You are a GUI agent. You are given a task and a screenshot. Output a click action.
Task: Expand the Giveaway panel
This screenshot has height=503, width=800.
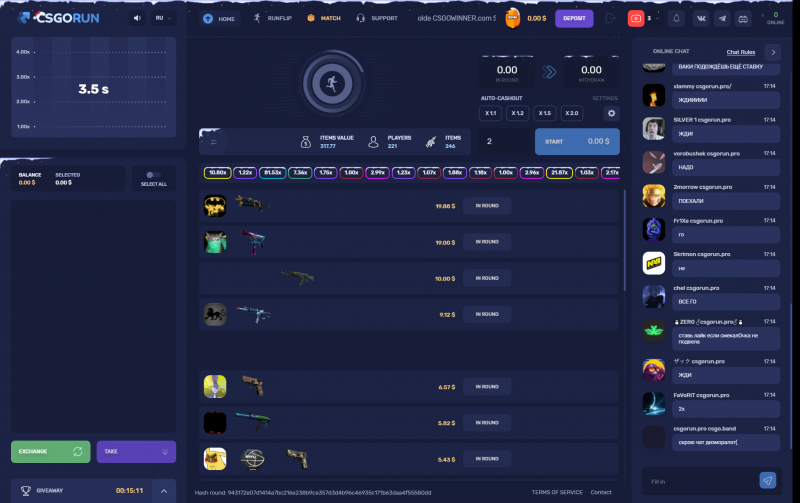pos(164,491)
